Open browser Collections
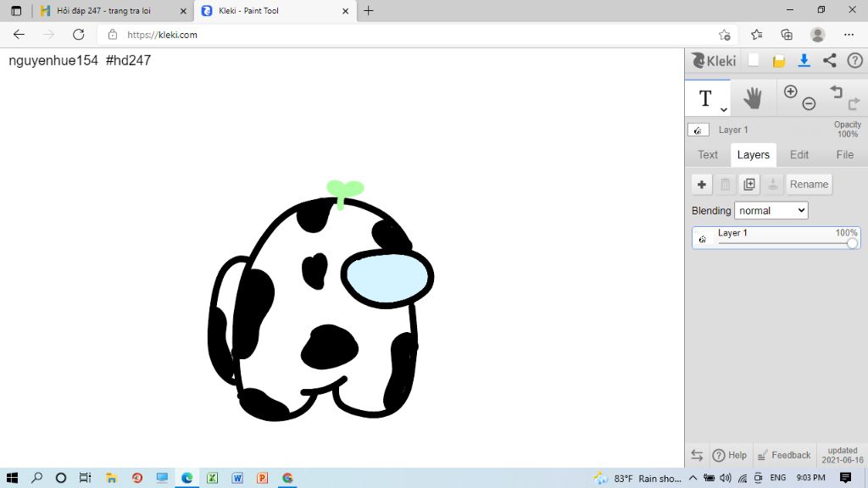868x488 pixels. point(787,35)
